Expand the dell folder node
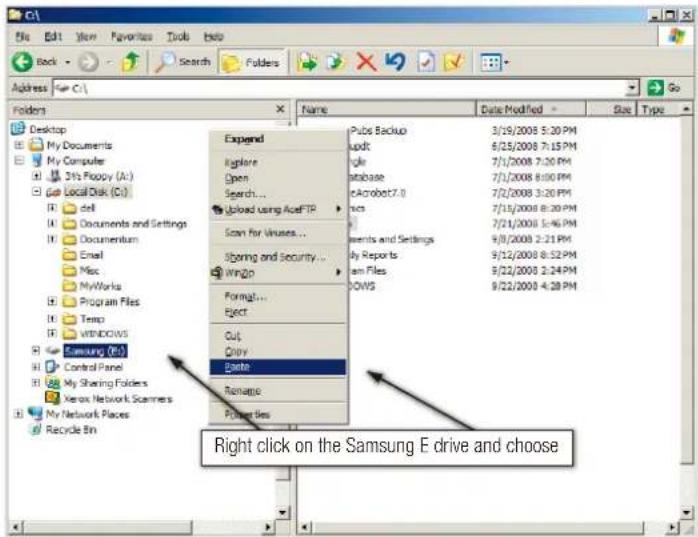This screenshot has width=698, height=537. tap(52, 208)
